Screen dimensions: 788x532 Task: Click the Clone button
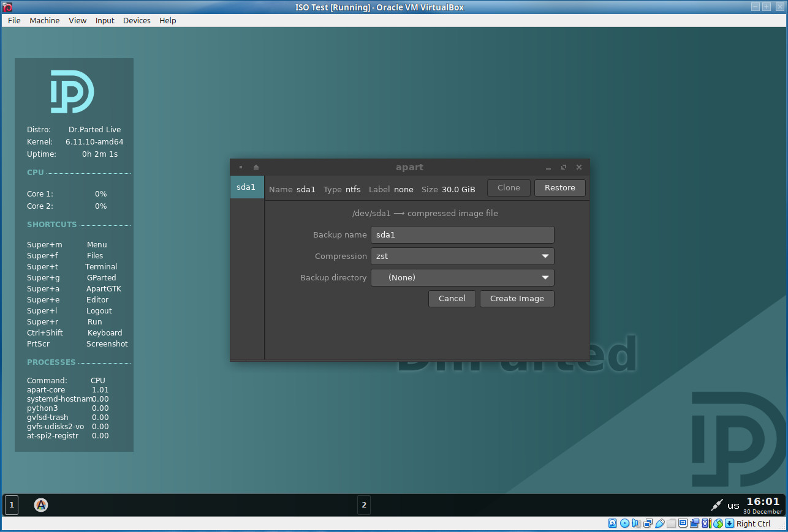pyautogui.click(x=509, y=188)
